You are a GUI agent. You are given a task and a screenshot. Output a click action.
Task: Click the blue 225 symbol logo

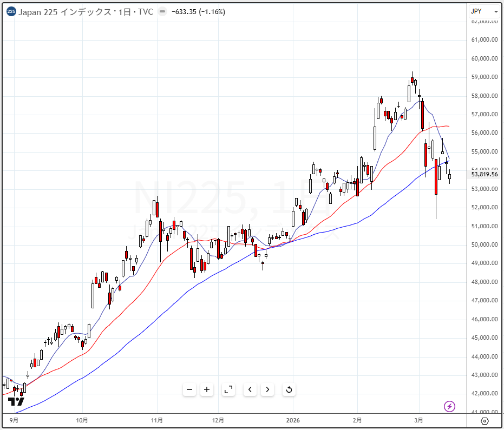tap(11, 11)
